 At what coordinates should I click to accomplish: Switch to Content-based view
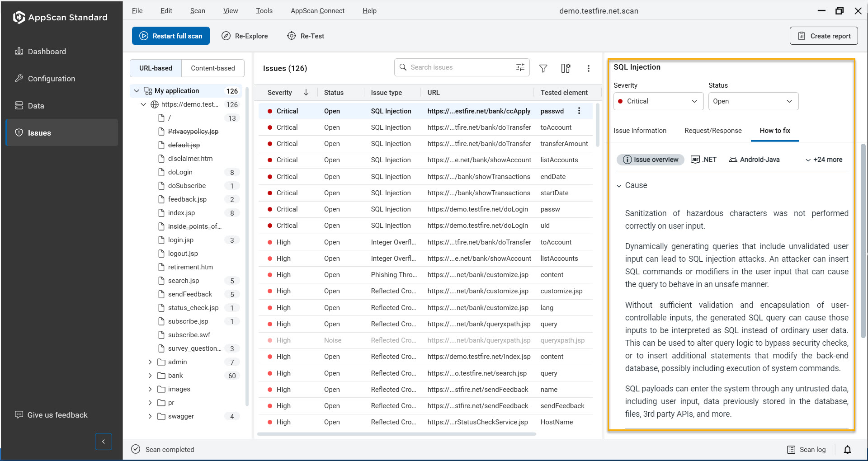click(x=213, y=68)
